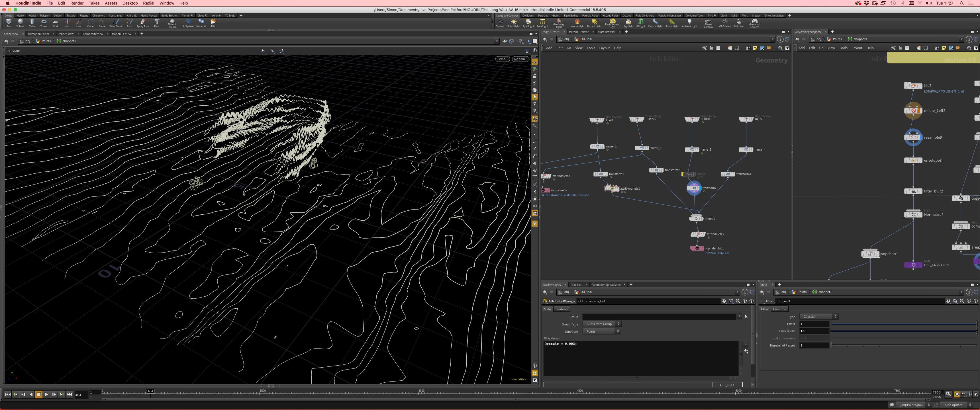Select the Draw Curve tool
This screenshot has height=410, width=980.
[x=116, y=23]
